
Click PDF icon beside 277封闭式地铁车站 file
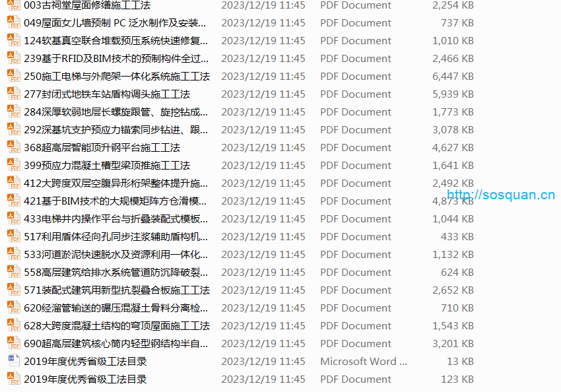pos(13,94)
